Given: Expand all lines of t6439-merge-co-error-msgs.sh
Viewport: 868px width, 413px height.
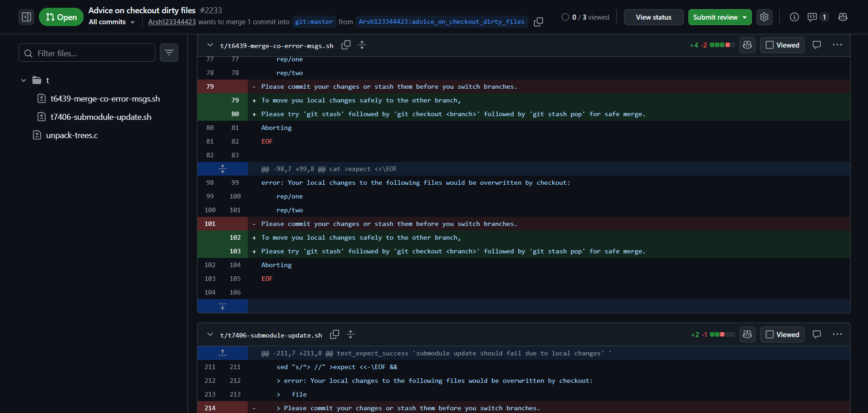Looking at the screenshot, I should pyautogui.click(x=362, y=45).
